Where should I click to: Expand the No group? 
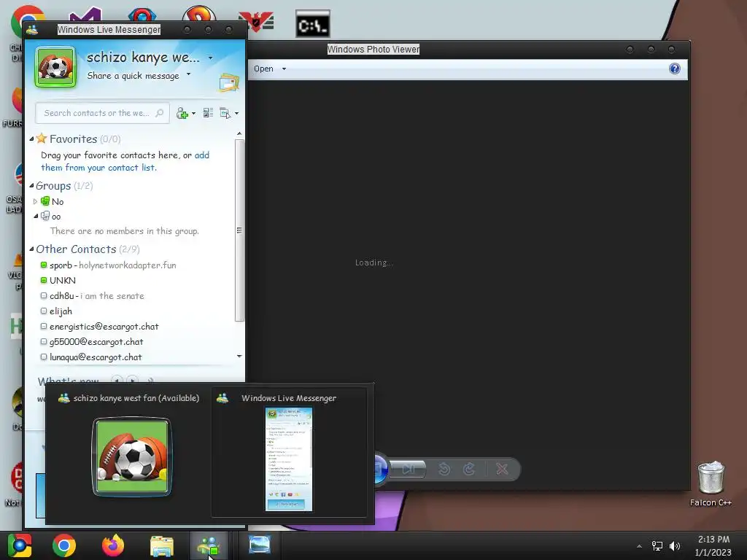(x=35, y=201)
